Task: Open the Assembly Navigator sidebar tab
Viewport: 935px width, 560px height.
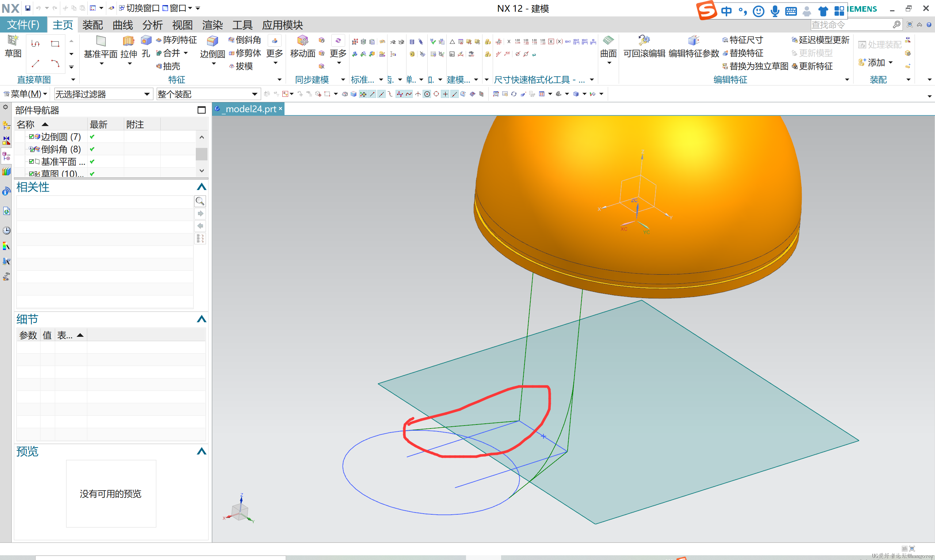Action: point(7,125)
